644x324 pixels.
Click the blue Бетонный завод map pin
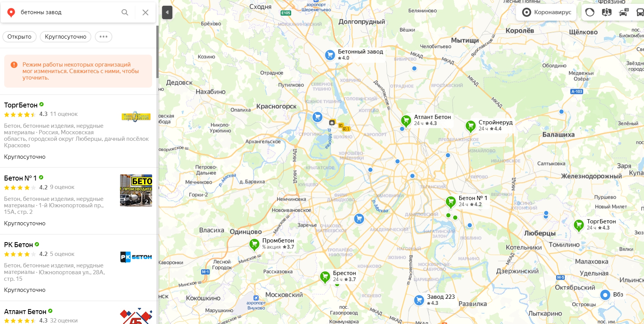330,55
